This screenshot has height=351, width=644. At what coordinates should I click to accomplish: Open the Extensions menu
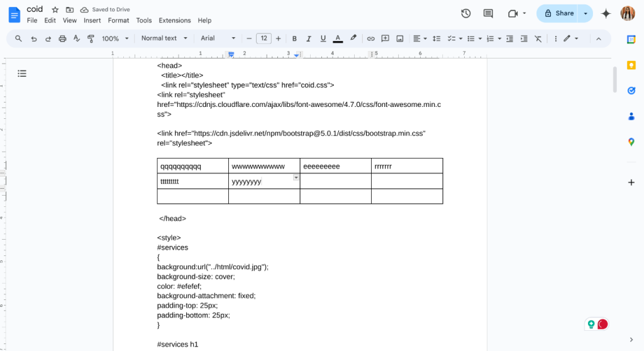pos(174,21)
